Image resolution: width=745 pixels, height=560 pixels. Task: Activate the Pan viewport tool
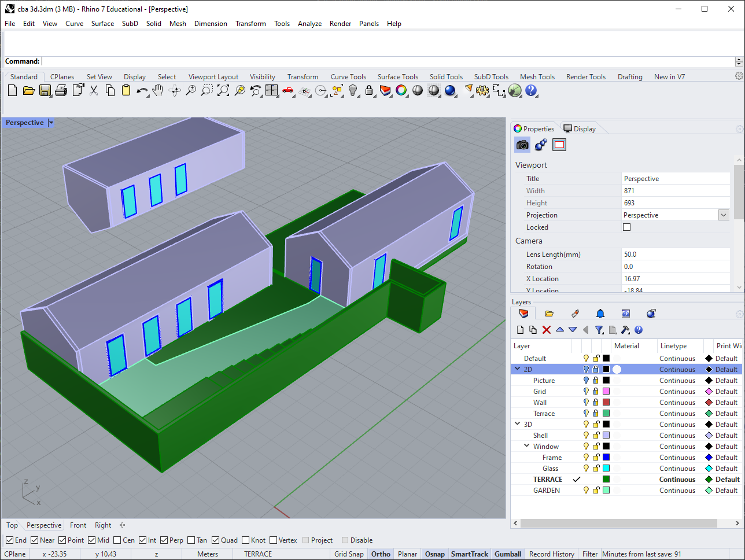pos(157,91)
